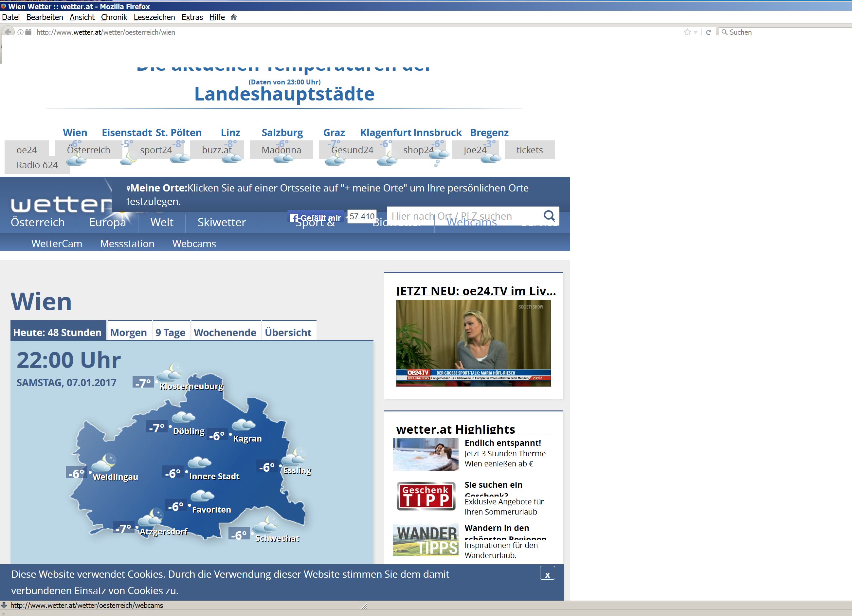Click the Facebook Gefällt mir button
The height and width of the screenshot is (616, 852).
pyautogui.click(x=316, y=217)
